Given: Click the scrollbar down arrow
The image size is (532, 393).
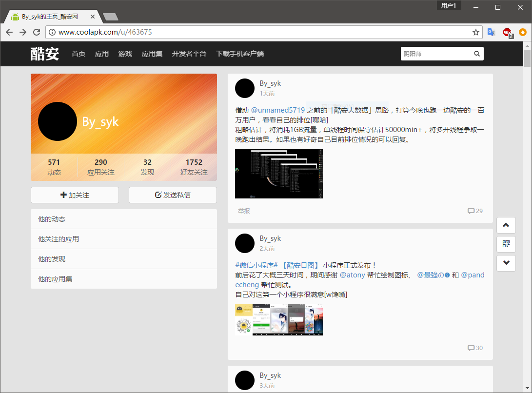Looking at the screenshot, I should point(527,388).
